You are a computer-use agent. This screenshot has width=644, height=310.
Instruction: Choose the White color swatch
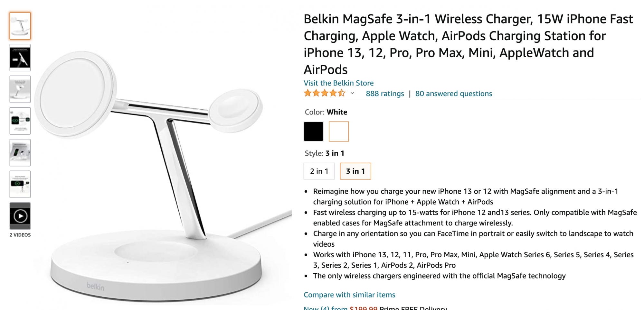[339, 131]
